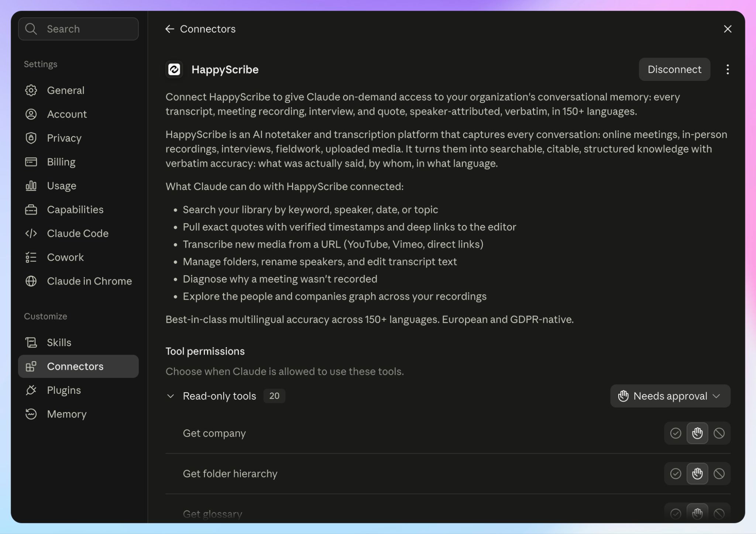This screenshot has height=534, width=756.
Task: Disconnect the HappyScribe connector
Action: (x=674, y=69)
